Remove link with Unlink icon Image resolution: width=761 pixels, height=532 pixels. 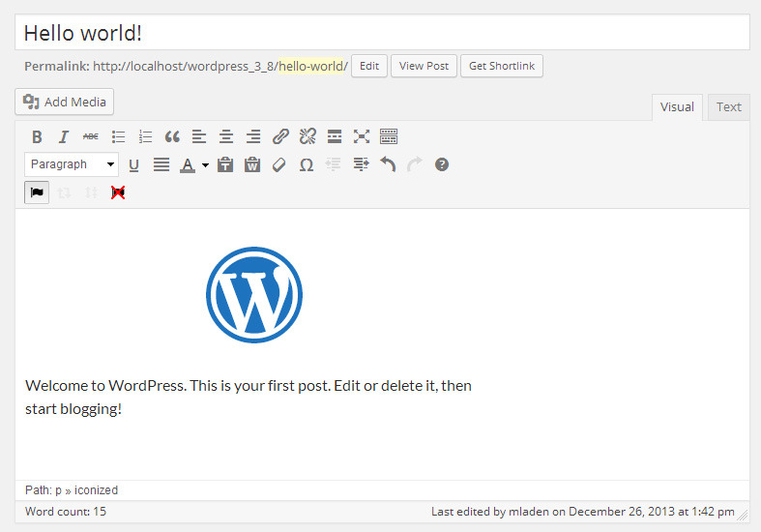click(x=307, y=137)
